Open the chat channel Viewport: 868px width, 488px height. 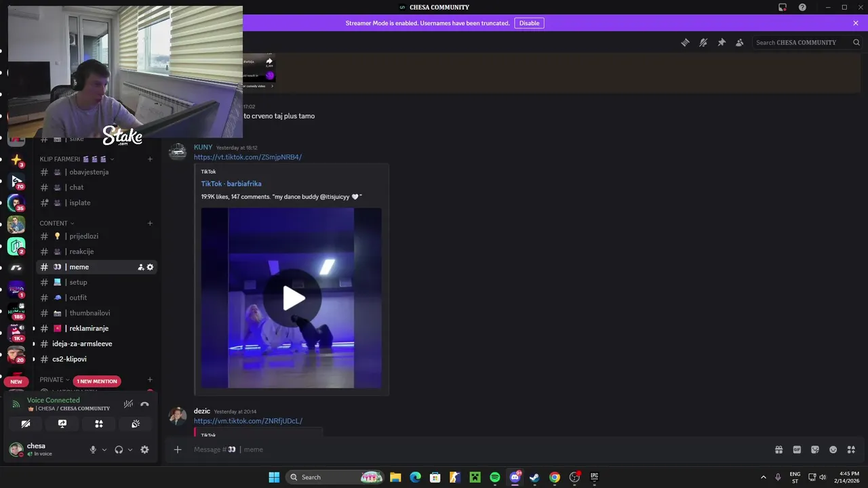pyautogui.click(x=97, y=187)
